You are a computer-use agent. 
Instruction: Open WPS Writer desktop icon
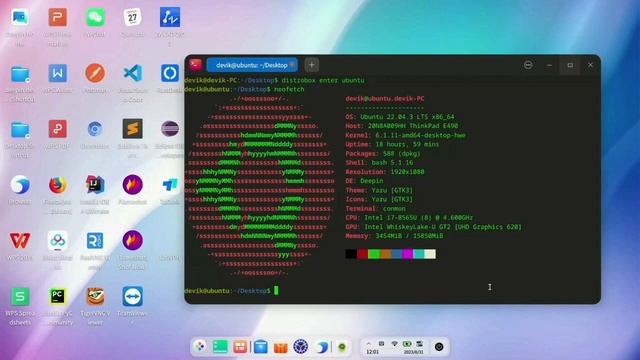pos(58,73)
